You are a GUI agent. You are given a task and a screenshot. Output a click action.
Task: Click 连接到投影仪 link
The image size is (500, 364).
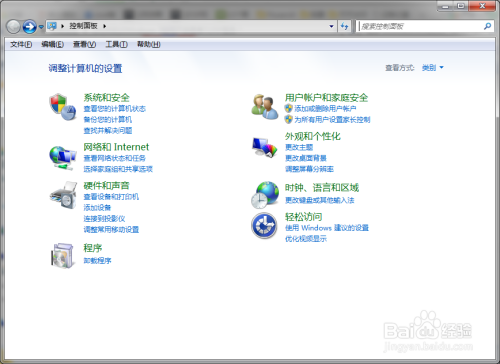point(104,219)
